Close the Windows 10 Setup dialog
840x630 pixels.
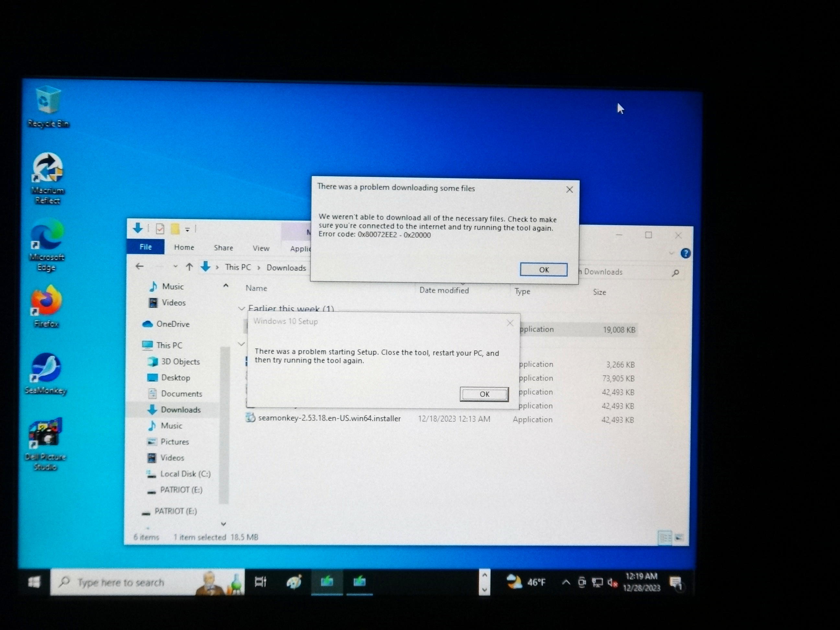(510, 323)
